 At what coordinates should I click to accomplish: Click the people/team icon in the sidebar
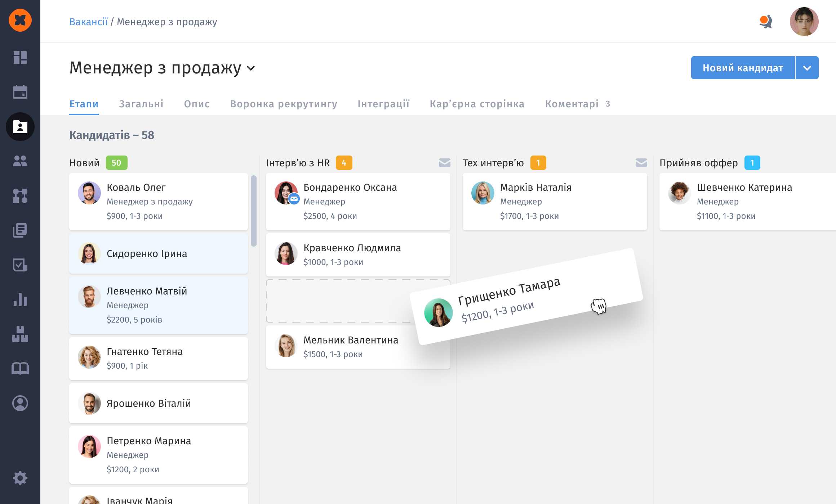[20, 161]
